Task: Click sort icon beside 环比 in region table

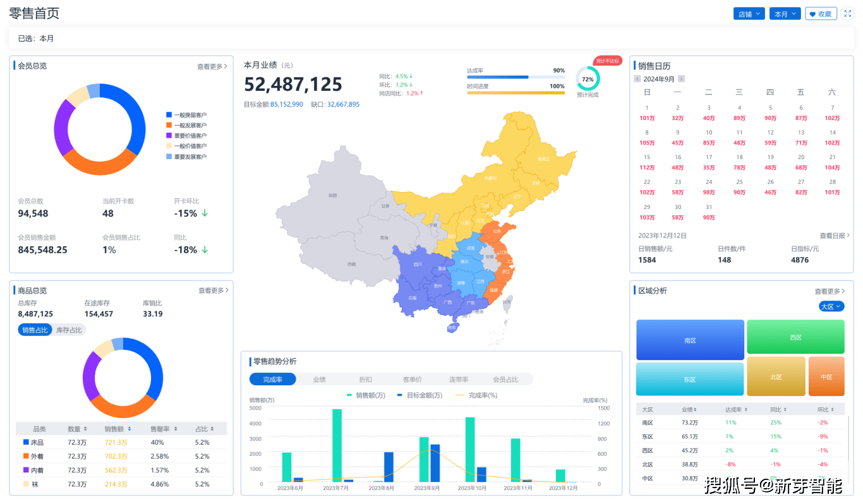Action: (x=832, y=410)
